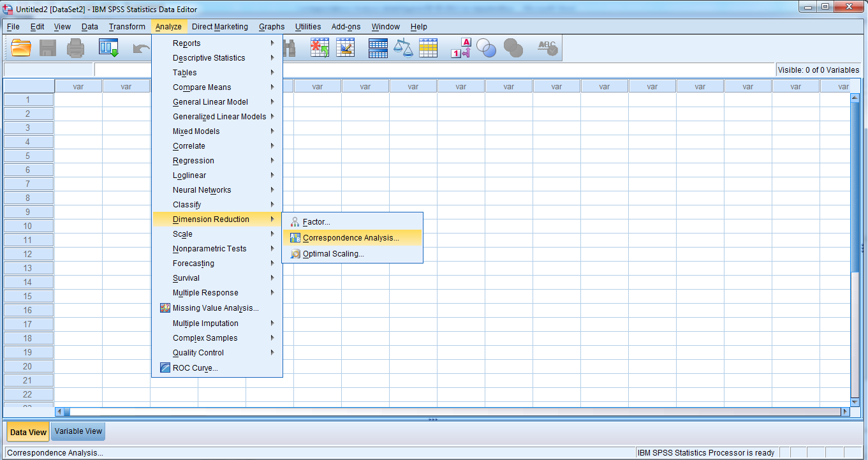This screenshot has width=868, height=460.
Task: Click the SPSS application icon in title bar
Action: coord(8,9)
